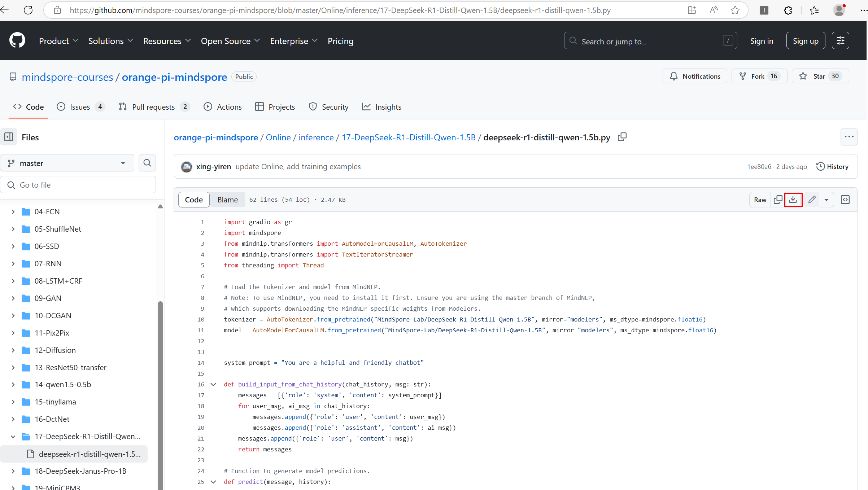This screenshot has height=490, width=868.
Task: Expand Product menu in header
Action: 58,41
